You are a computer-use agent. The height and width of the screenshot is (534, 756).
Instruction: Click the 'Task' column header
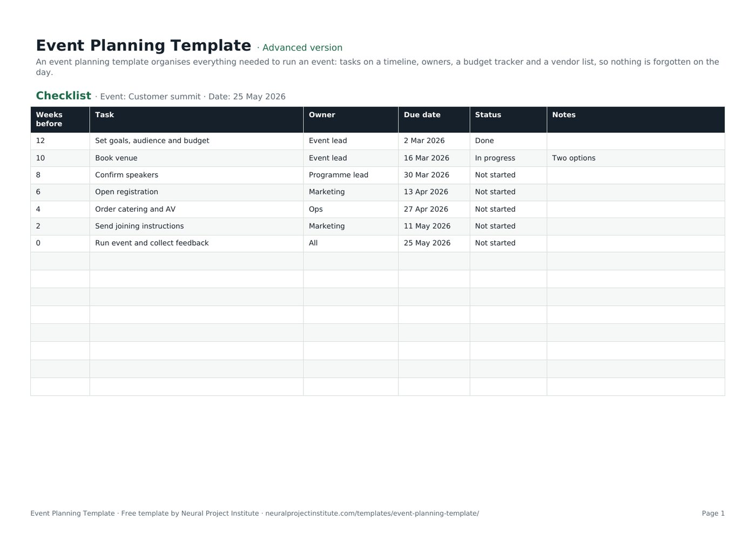coord(197,119)
